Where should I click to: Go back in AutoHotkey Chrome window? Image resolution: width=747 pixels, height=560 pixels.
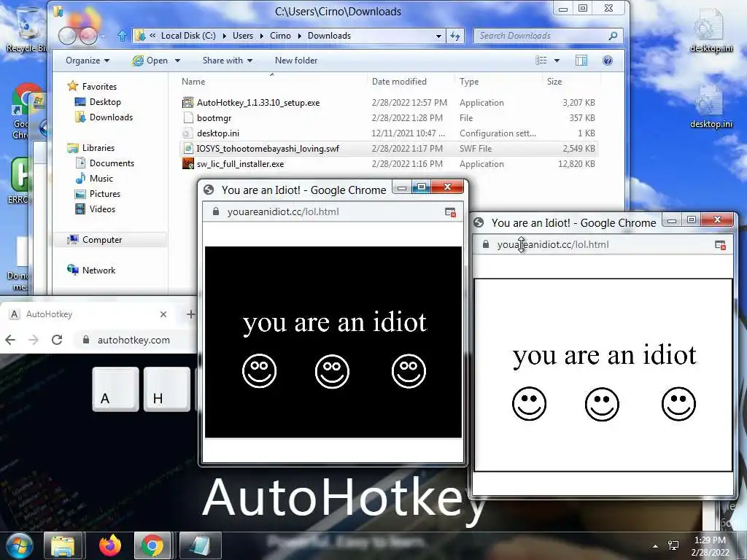click(x=10, y=340)
